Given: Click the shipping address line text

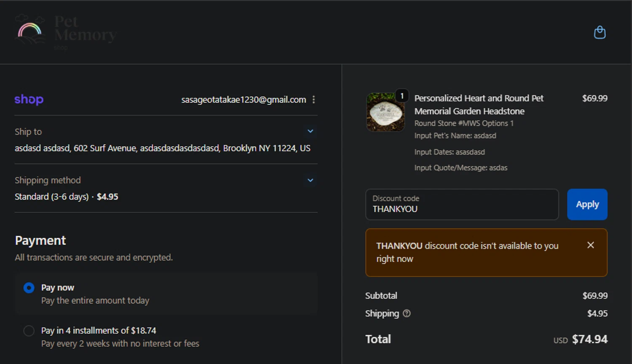Looking at the screenshot, I should coord(163,148).
